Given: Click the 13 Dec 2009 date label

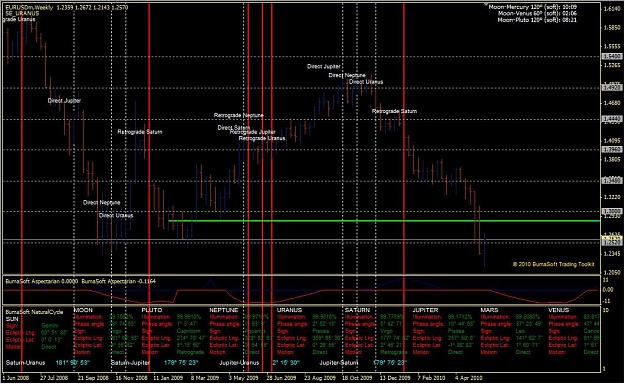Looking at the screenshot, I should (395, 378).
